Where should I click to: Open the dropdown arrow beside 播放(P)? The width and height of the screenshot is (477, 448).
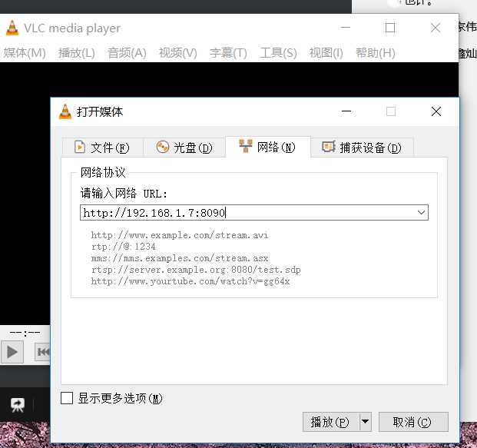click(x=366, y=422)
